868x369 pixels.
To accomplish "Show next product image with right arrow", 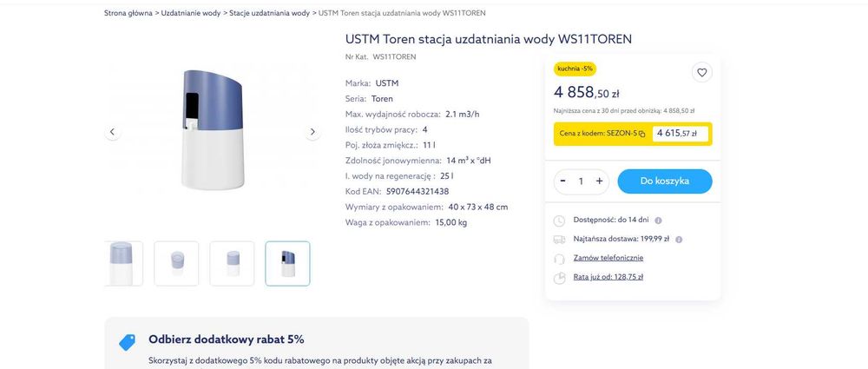I will 313,132.
